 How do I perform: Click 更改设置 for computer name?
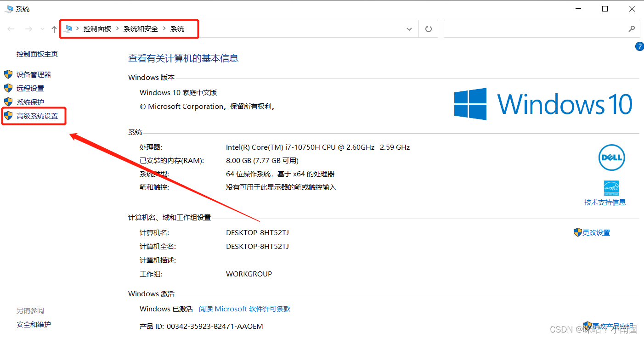click(596, 232)
